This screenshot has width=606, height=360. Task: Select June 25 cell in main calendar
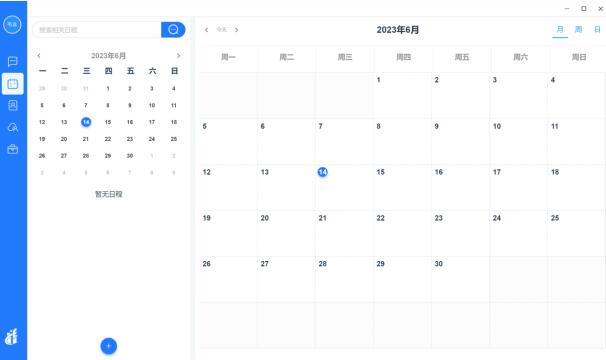[x=577, y=233]
